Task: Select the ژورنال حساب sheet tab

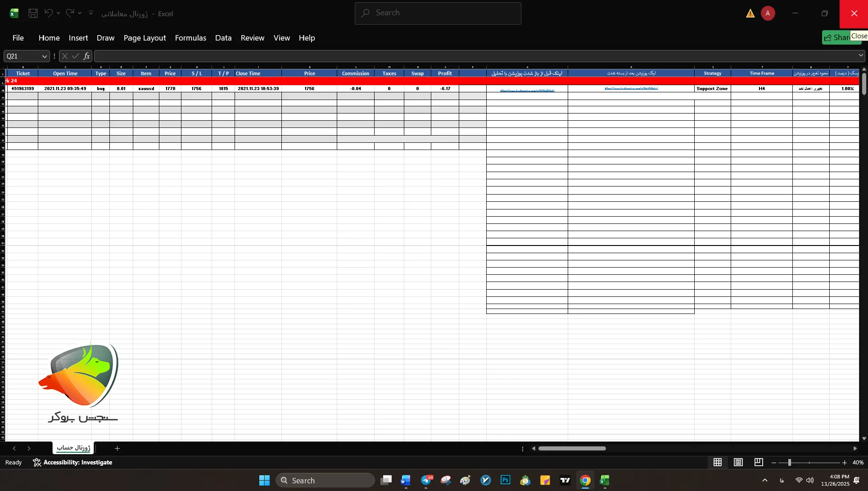Action: pyautogui.click(x=73, y=448)
